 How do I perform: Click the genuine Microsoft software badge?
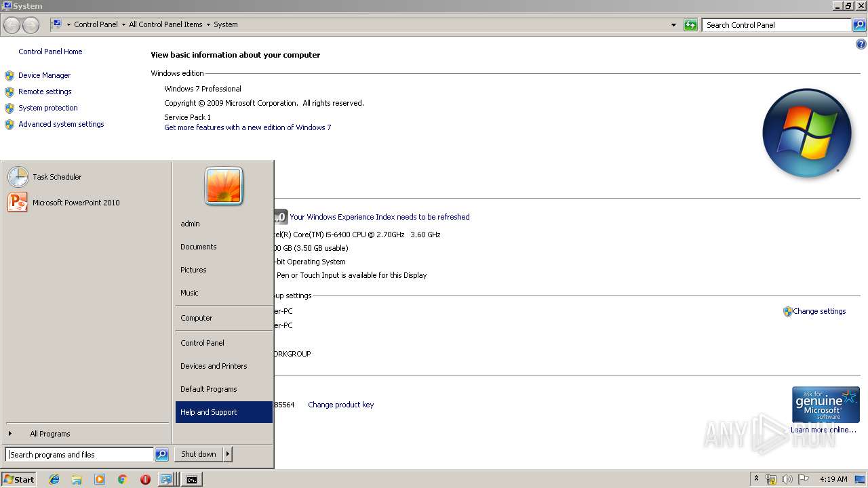(825, 405)
